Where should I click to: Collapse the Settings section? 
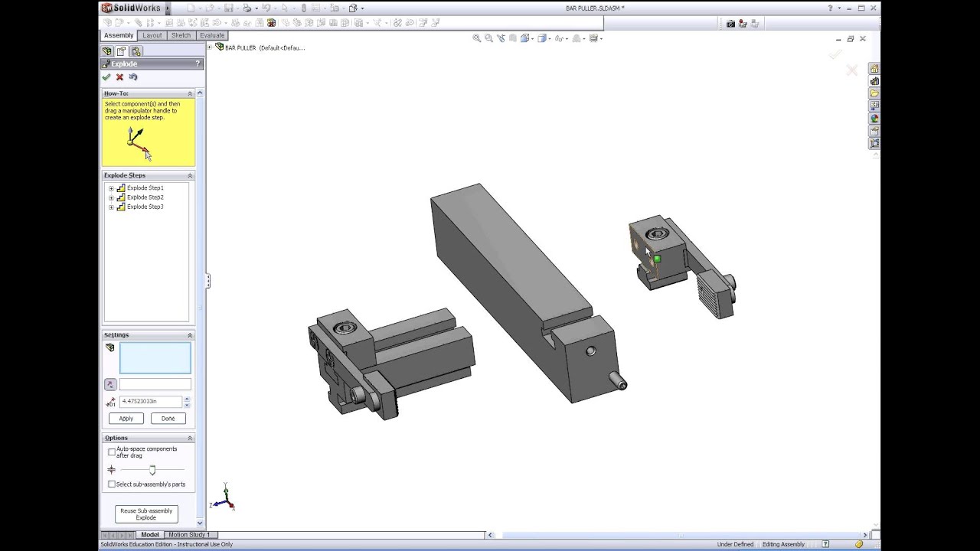[190, 335]
